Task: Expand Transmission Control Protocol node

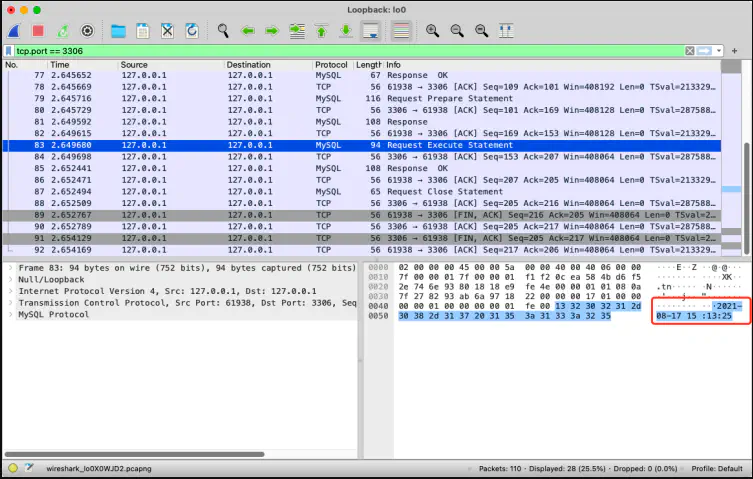Action: pyautogui.click(x=11, y=303)
